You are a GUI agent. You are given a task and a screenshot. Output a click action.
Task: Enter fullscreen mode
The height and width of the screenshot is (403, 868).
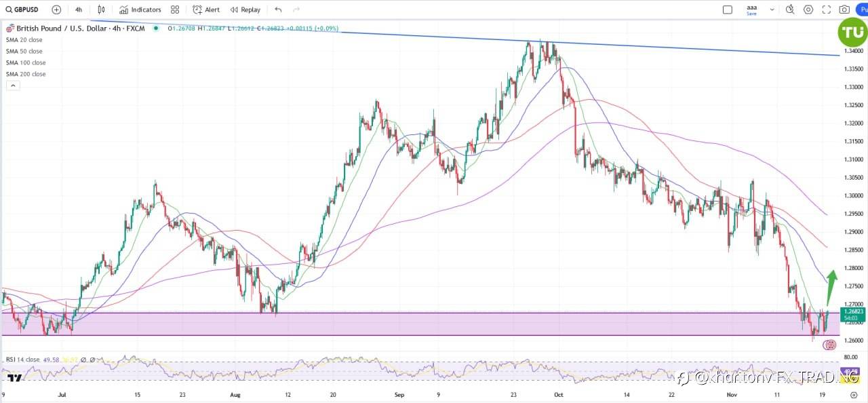[x=826, y=9]
